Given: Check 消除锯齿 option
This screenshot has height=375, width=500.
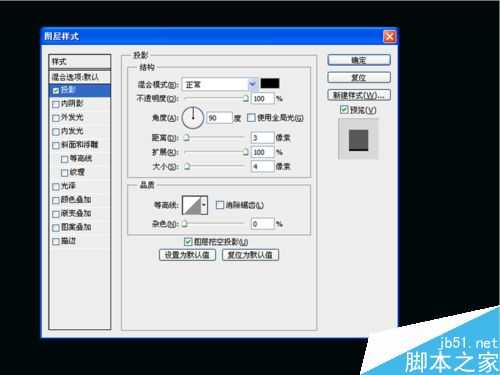Looking at the screenshot, I should pos(220,205).
